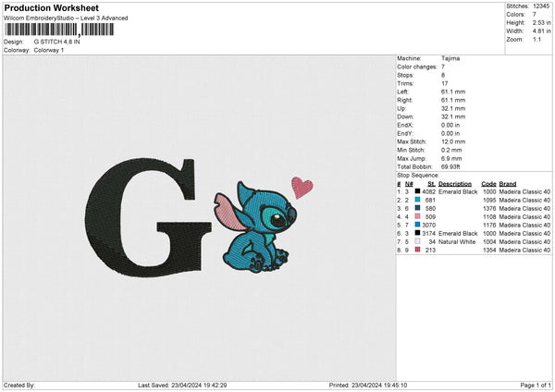Click the Stop Sequence heading
The image size is (555, 392).
[418, 176]
